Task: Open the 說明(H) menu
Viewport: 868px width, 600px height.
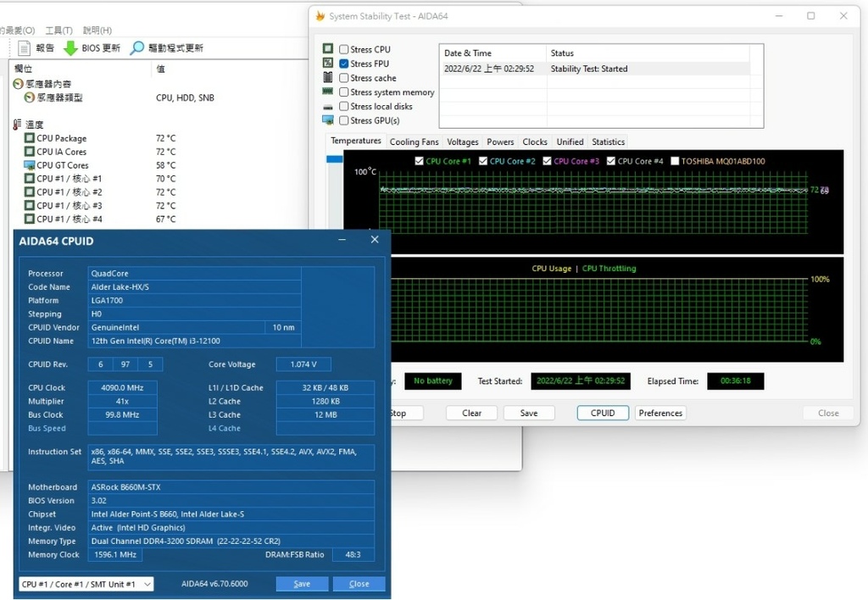Action: (97, 31)
